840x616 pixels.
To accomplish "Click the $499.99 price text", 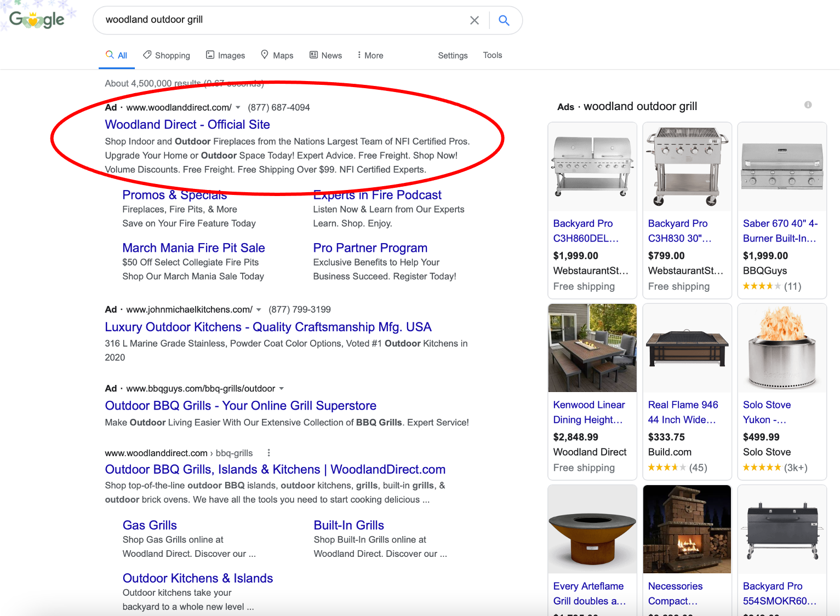I will point(761,437).
